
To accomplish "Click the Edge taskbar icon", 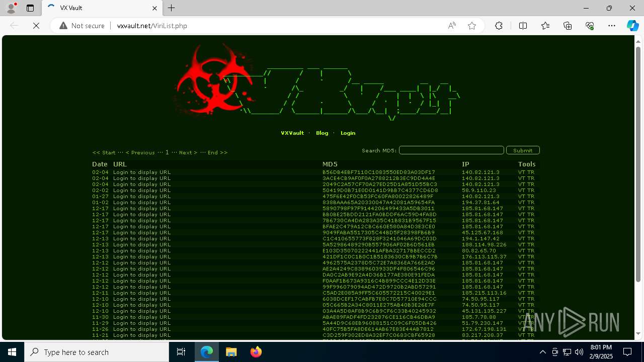I will (207, 352).
